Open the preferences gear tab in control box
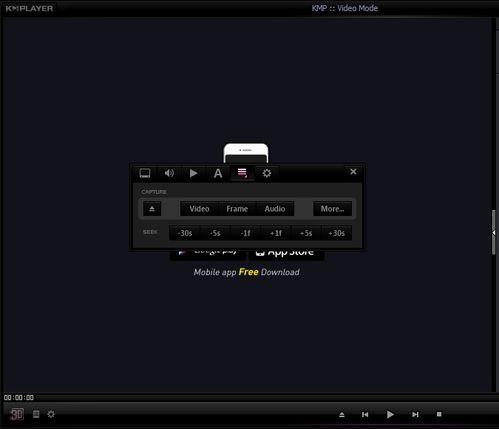 (267, 173)
